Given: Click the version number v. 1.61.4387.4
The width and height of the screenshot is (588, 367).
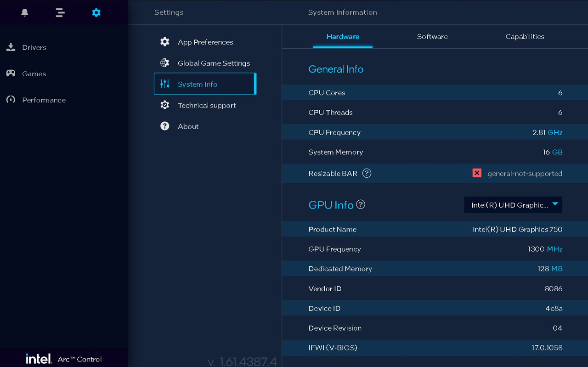Looking at the screenshot, I should [x=242, y=361].
